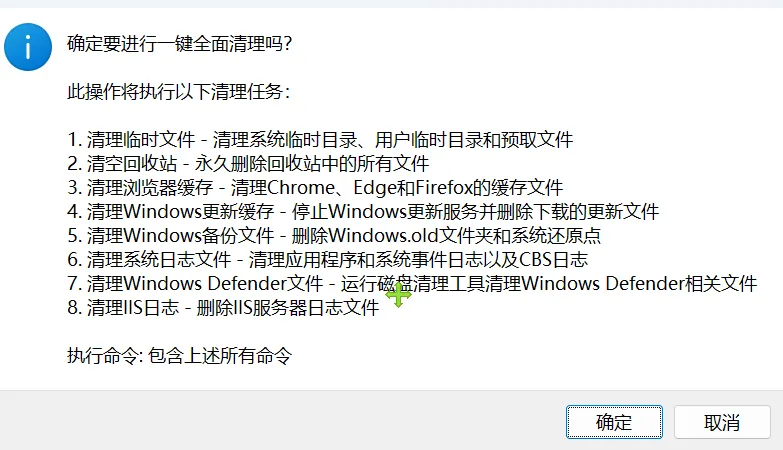Click the green cross move cursor icon
This screenshot has height=450, width=783.
398,295
